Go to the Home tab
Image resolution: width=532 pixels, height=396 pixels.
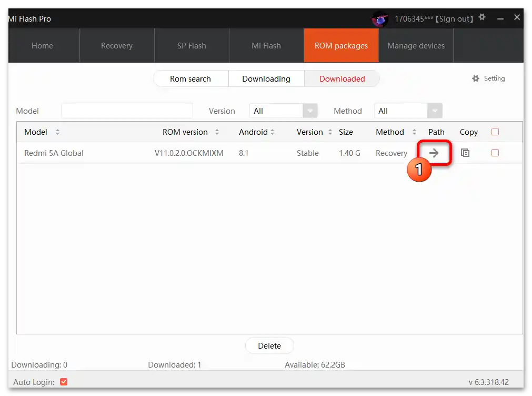click(x=43, y=45)
